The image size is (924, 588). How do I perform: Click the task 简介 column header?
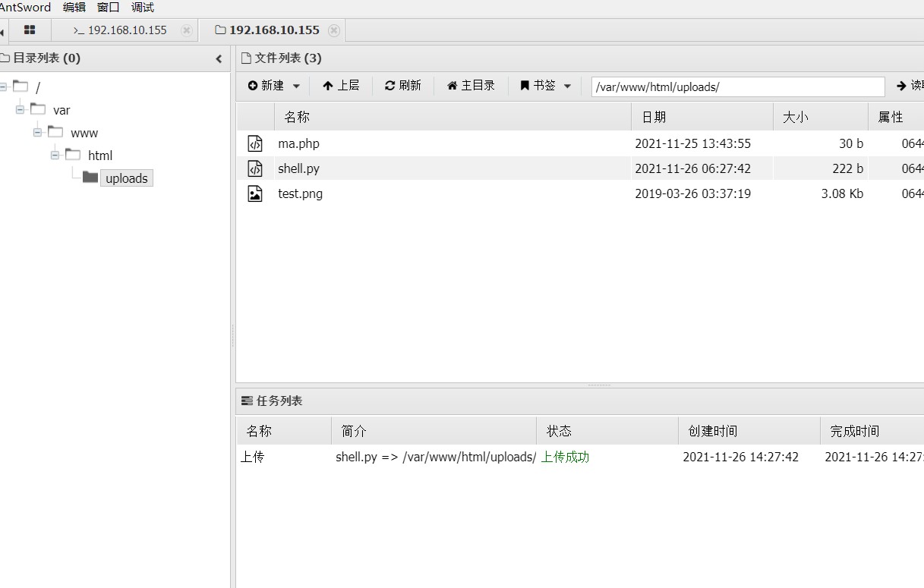(x=434, y=431)
